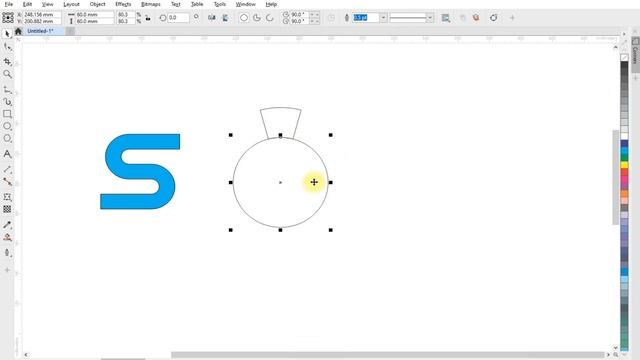
Task: Click the outline width value field
Action: (x=366, y=18)
